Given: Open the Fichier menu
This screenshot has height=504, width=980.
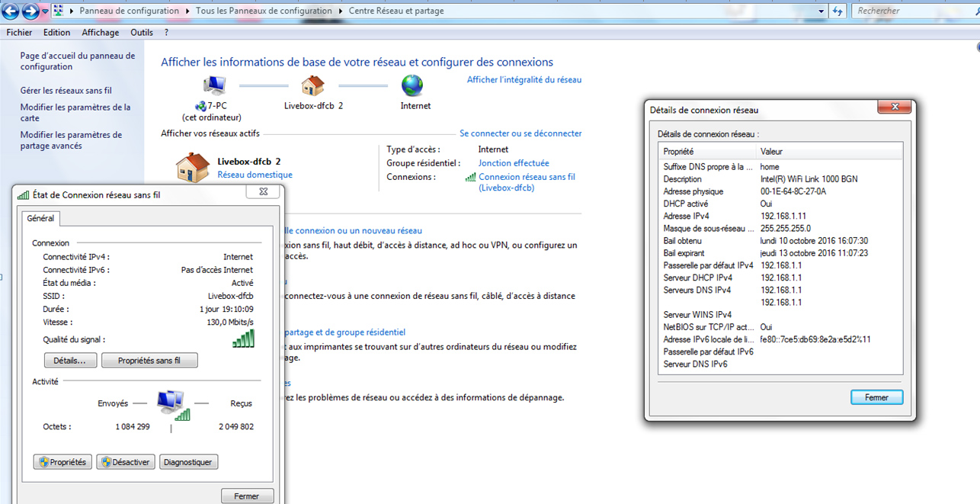Looking at the screenshot, I should [x=19, y=33].
